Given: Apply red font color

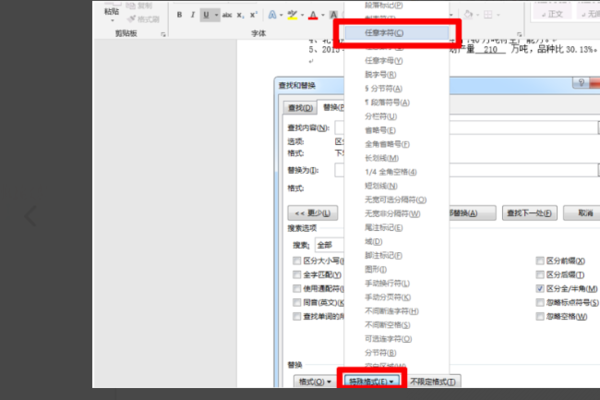Looking at the screenshot, I should point(313,15).
